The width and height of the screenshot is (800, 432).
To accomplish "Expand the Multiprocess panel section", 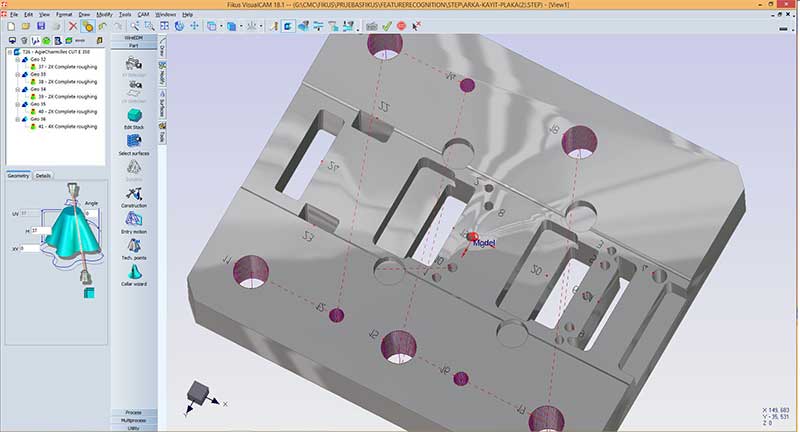I will 133,419.
